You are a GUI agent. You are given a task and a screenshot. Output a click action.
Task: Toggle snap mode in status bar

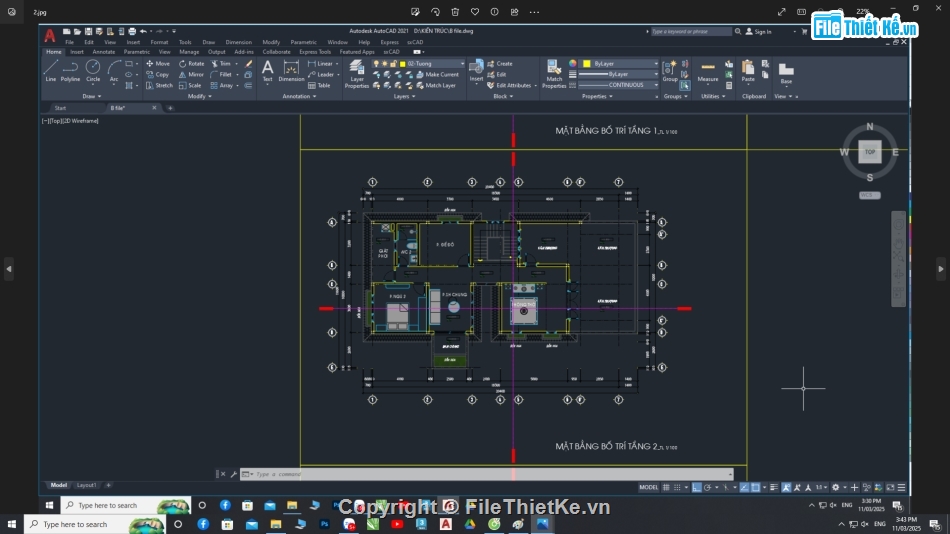(677, 487)
